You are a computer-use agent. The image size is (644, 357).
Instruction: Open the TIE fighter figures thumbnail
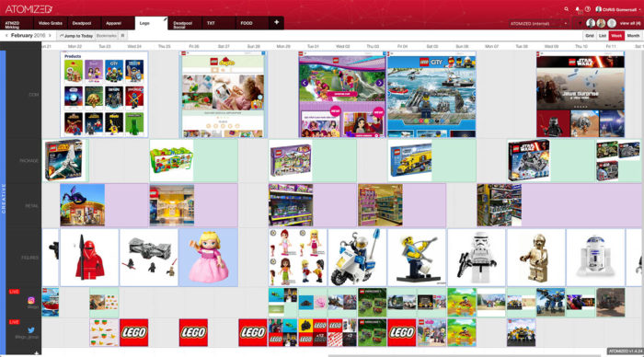pyautogui.click(x=149, y=258)
